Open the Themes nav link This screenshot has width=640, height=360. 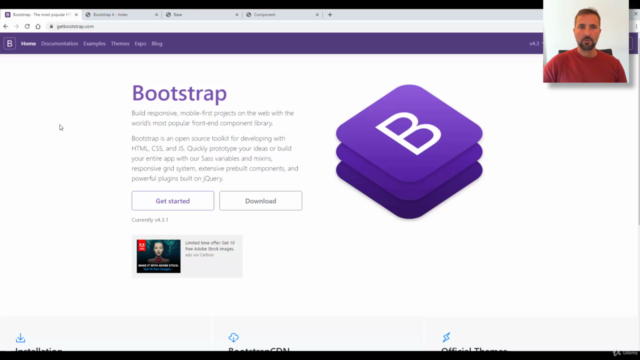point(120,44)
